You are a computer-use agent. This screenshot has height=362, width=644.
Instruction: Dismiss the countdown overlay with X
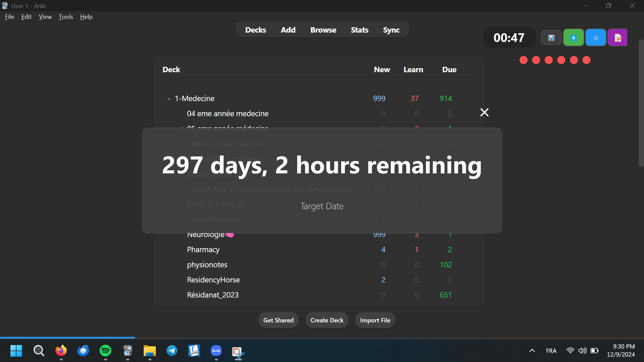pyautogui.click(x=484, y=112)
